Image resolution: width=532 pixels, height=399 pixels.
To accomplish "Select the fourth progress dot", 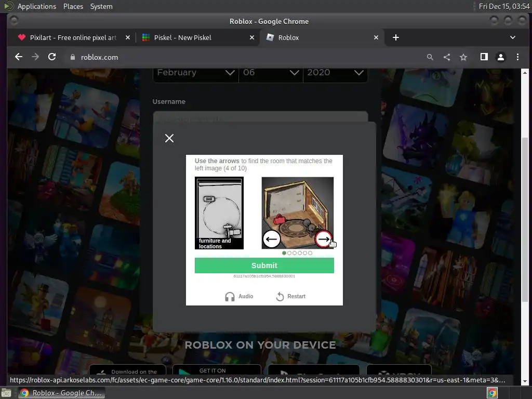I will pos(300,253).
